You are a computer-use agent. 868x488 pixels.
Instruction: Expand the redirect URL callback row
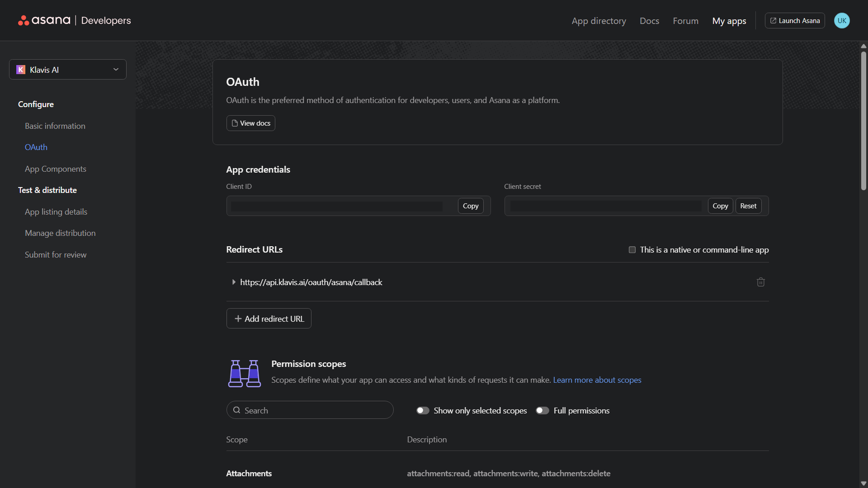coord(234,282)
